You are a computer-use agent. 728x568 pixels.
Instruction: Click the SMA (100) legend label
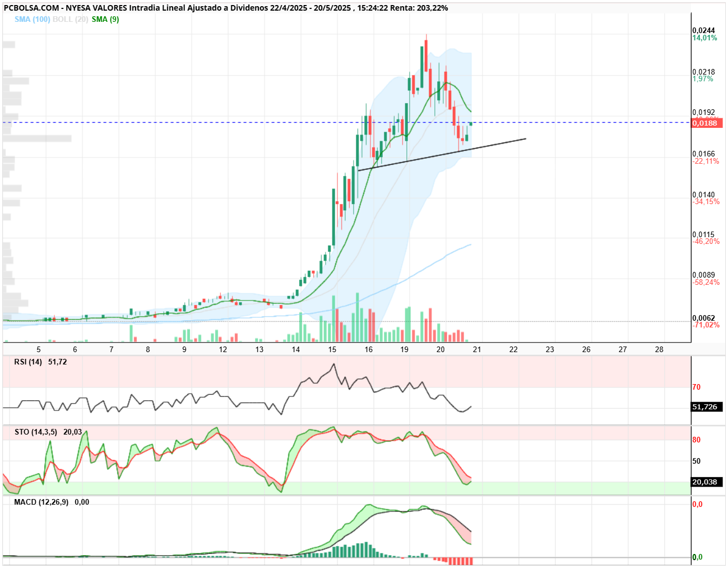(x=33, y=19)
